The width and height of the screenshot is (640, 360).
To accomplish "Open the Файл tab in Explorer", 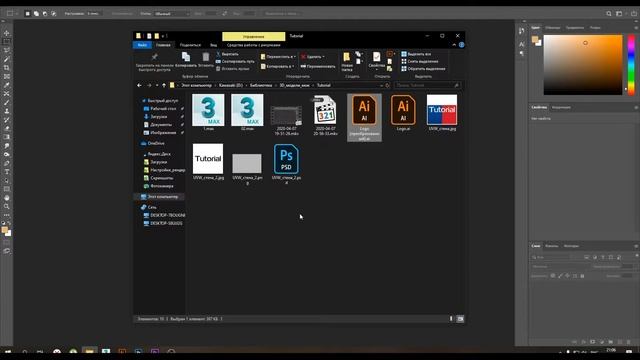I will 142,45.
